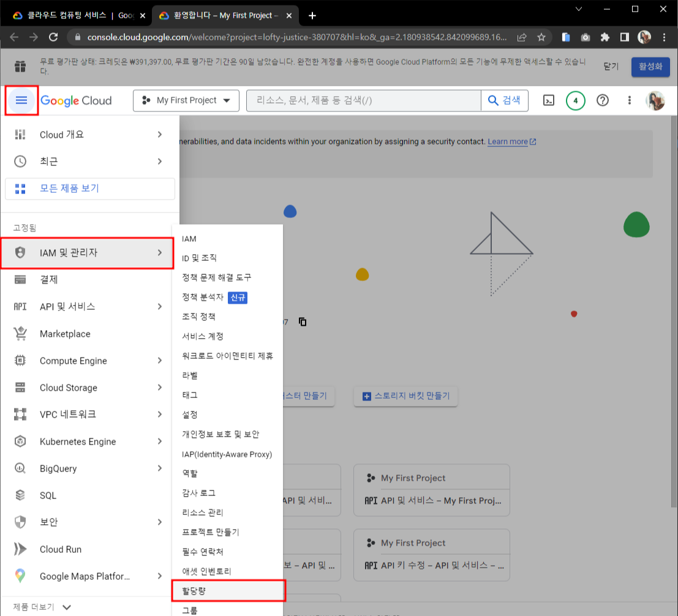Open the console three-dot settings menu
This screenshot has height=616, width=678.
click(x=629, y=100)
